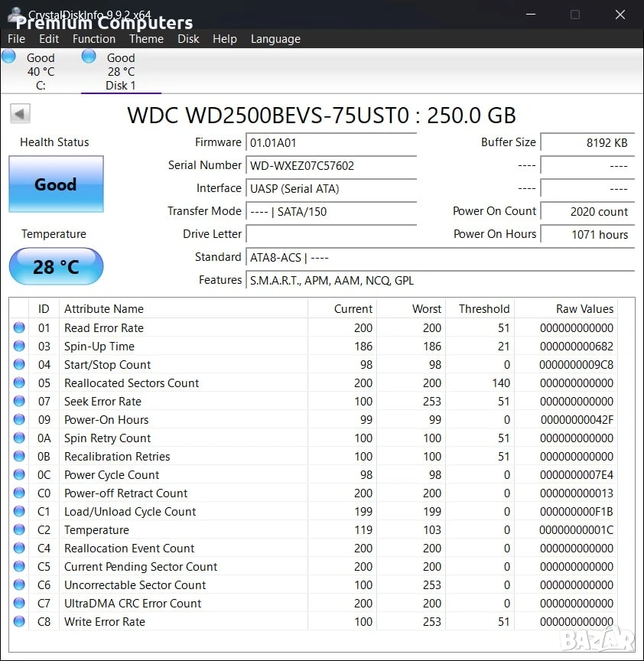Open the Disk menu
The image size is (644, 661).
tap(188, 39)
